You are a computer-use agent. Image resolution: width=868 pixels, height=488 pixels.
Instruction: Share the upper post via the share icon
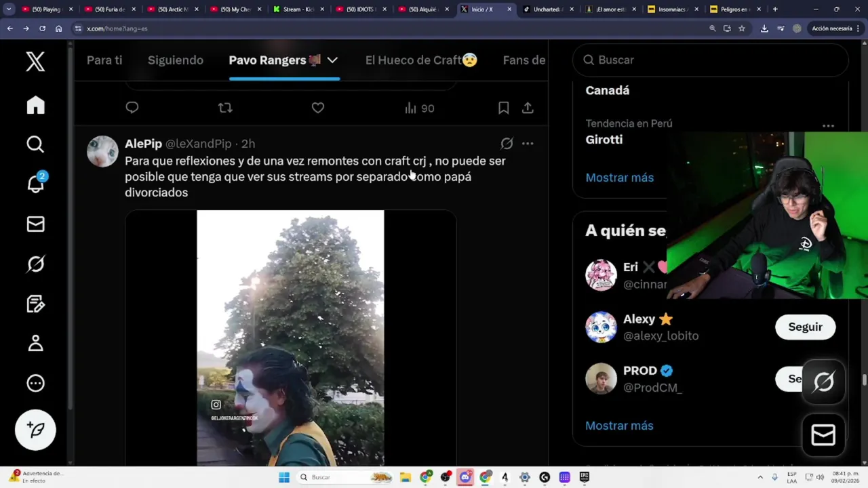tap(528, 108)
